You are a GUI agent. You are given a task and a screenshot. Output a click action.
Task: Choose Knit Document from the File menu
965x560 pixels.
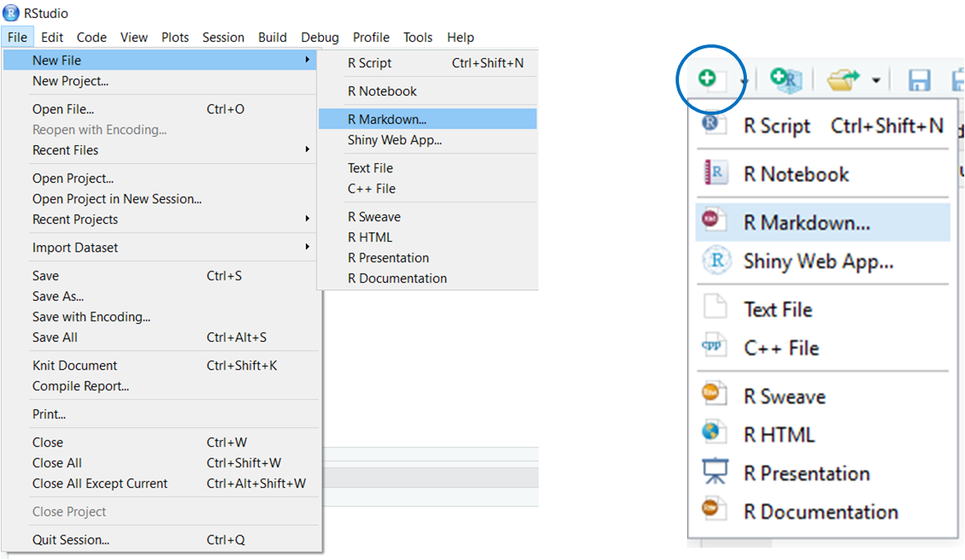[x=75, y=366]
